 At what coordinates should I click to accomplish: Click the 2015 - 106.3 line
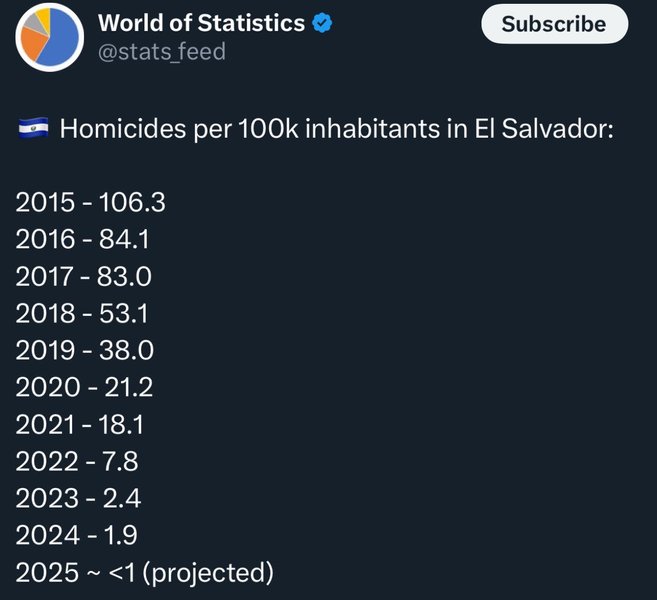click(x=91, y=202)
